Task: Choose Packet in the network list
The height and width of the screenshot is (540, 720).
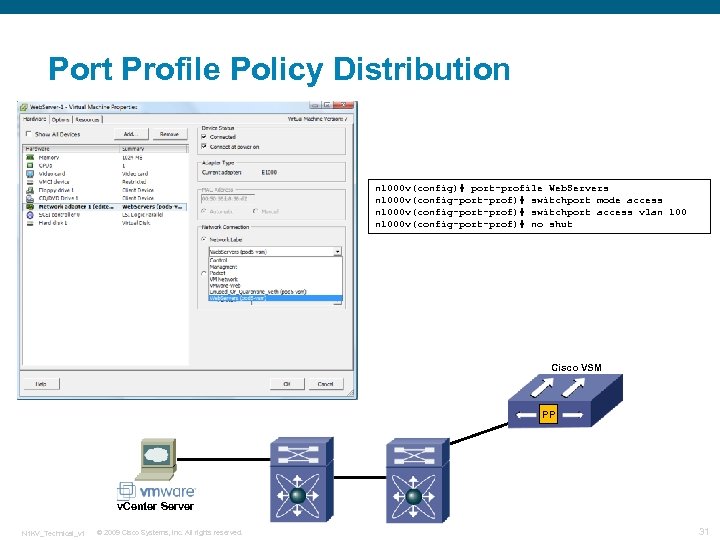Action: click(276, 273)
